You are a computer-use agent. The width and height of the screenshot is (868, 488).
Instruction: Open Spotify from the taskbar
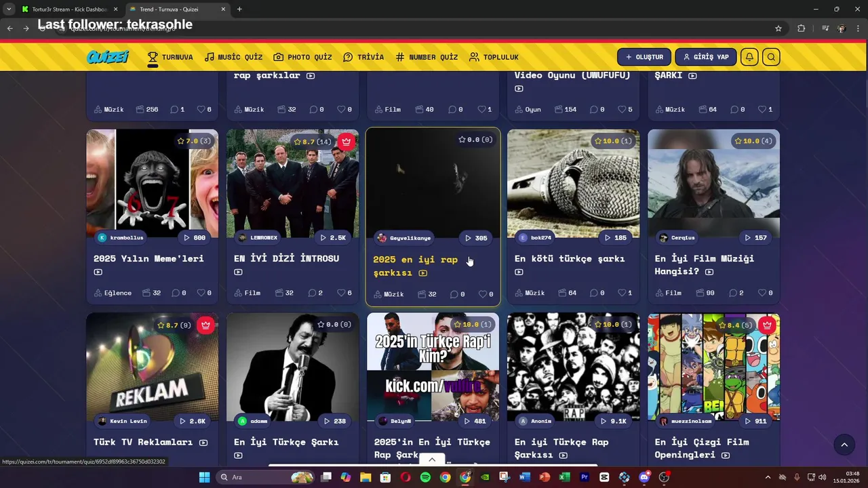(425, 477)
